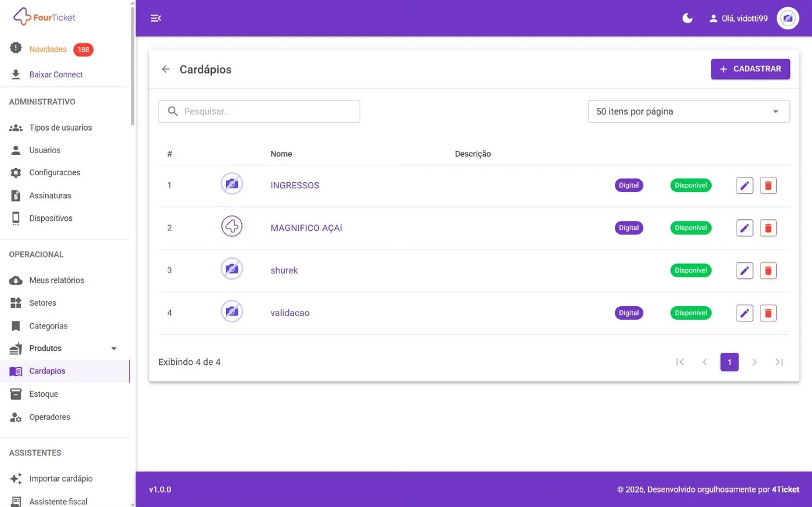Open Assinaturas page
Viewport: 812px width, 507px height.
(50, 195)
